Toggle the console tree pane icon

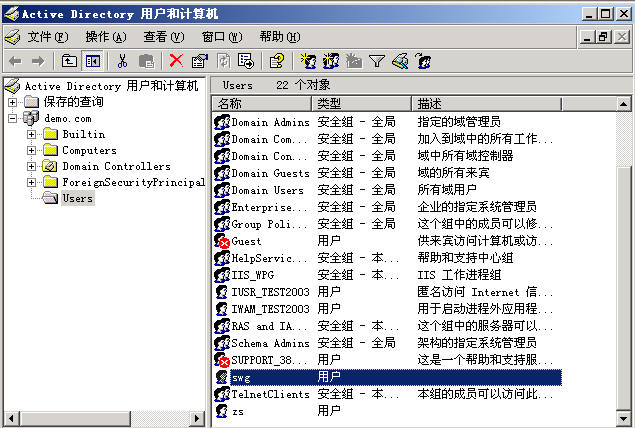92,61
